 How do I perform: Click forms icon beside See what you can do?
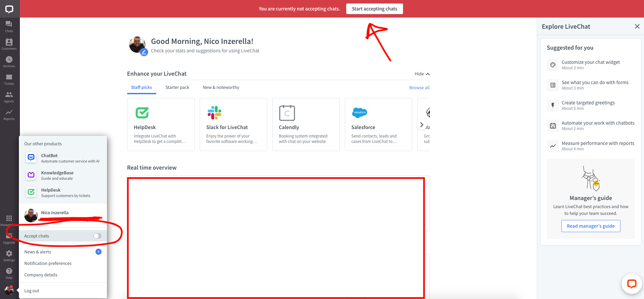pos(553,85)
